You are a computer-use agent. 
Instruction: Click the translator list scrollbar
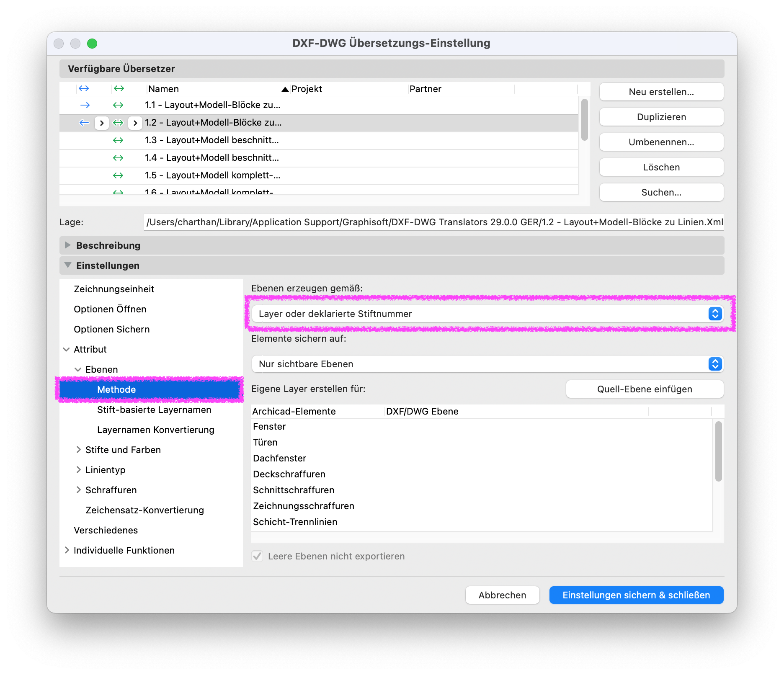585,120
